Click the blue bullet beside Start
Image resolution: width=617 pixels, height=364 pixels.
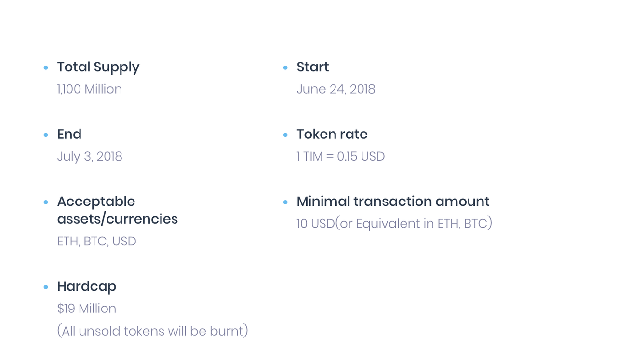pyautogui.click(x=285, y=67)
